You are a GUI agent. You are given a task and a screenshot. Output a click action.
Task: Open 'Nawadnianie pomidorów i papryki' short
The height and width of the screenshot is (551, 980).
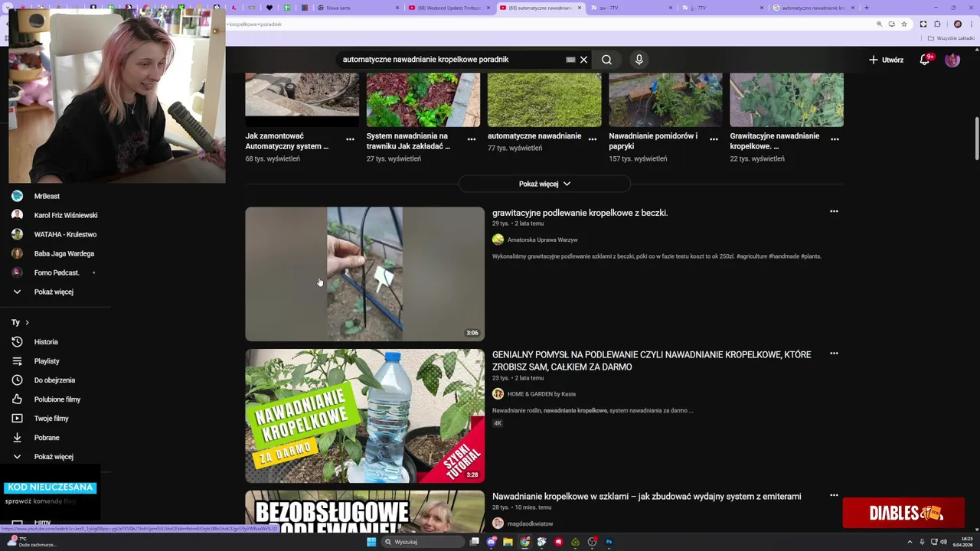coord(665,99)
